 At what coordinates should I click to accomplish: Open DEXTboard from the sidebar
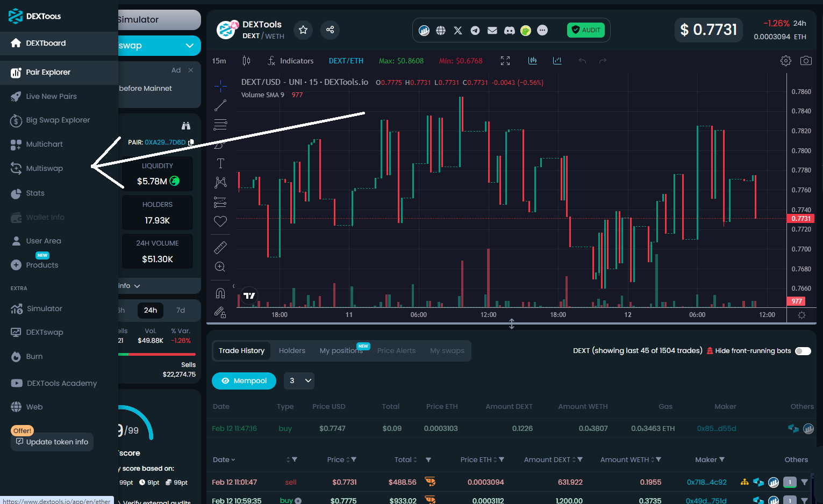coord(59,43)
